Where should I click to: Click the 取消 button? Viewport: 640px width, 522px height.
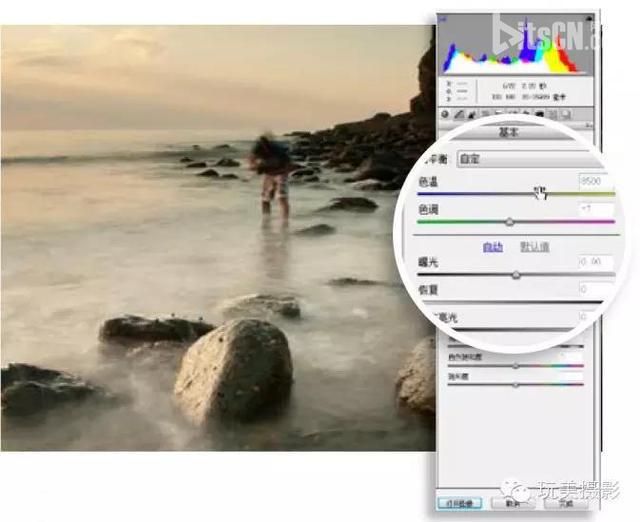(x=513, y=503)
